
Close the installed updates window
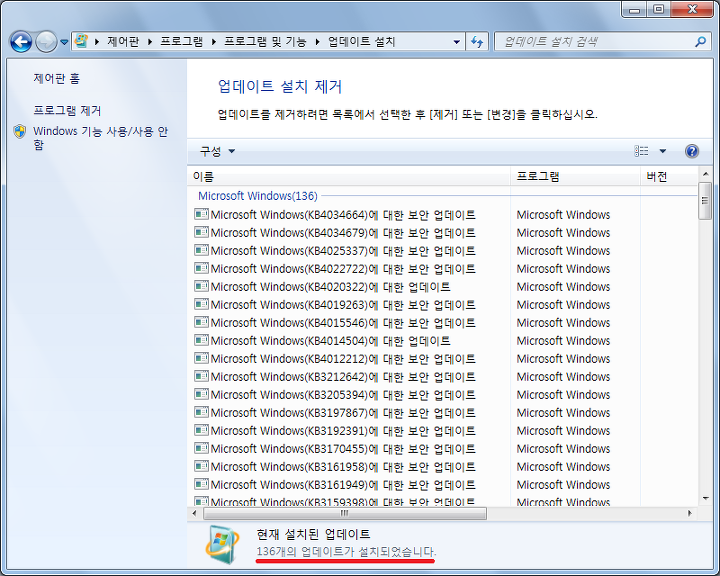click(x=692, y=9)
